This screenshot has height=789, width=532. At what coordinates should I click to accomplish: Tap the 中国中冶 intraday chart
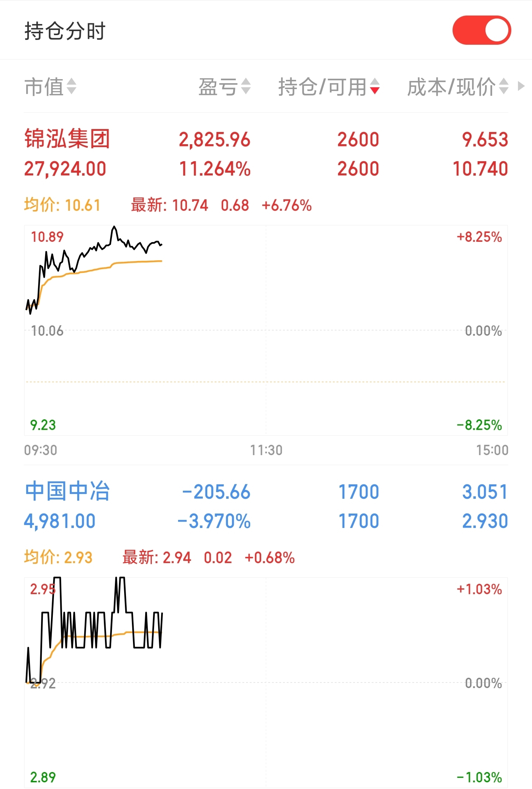pyautogui.click(x=266, y=682)
